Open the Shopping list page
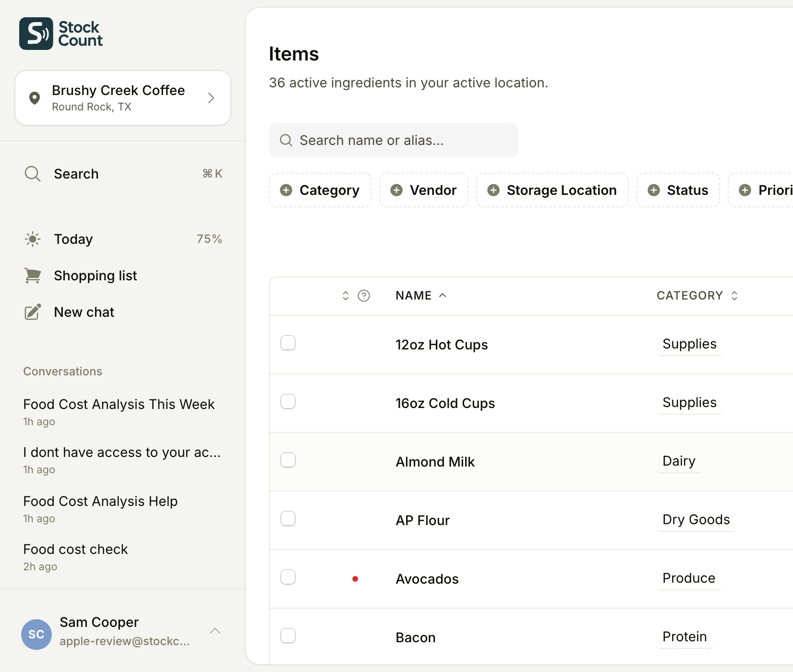 click(x=123, y=276)
